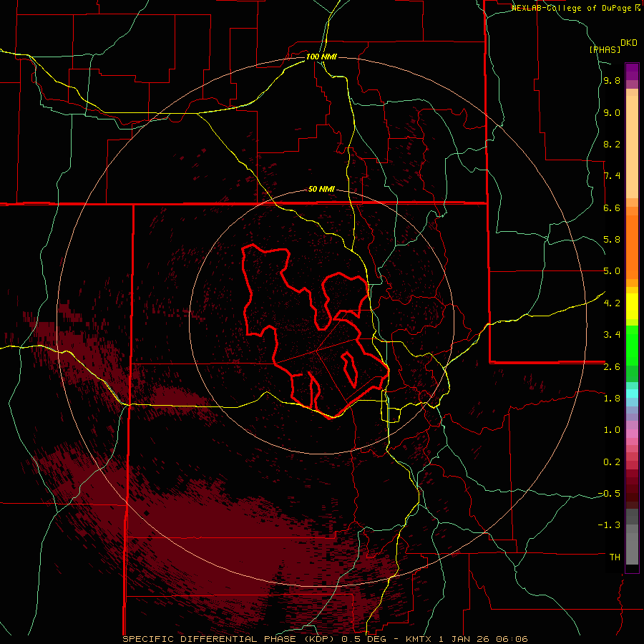Image resolution: width=644 pixels, height=644 pixels.
Task: Click the 9.0 value on the scale
Action: (612, 112)
